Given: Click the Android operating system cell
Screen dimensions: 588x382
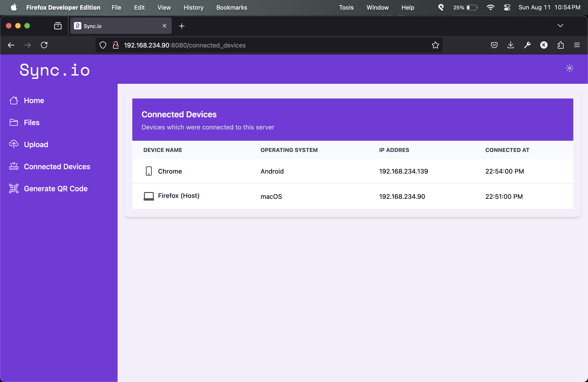Looking at the screenshot, I should point(272,171).
